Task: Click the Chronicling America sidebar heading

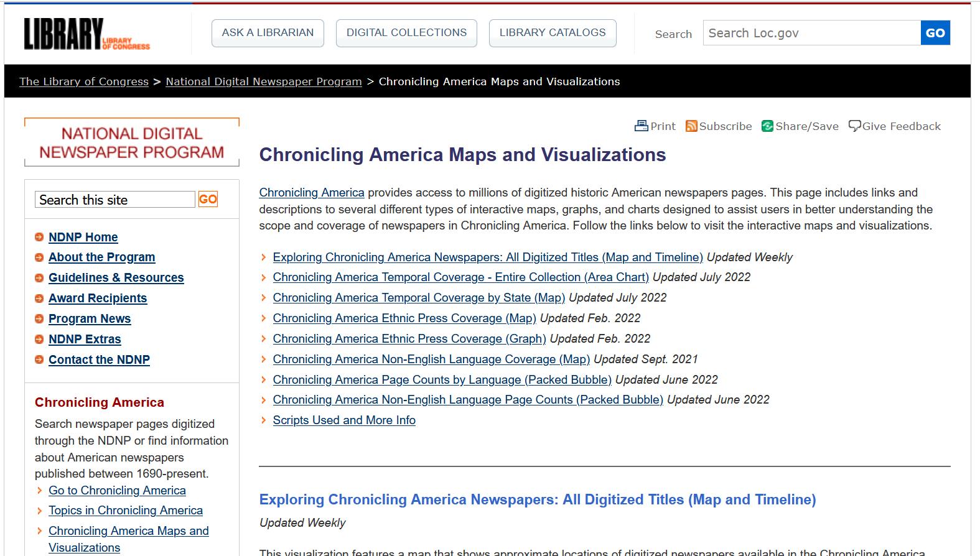Action: (100, 402)
